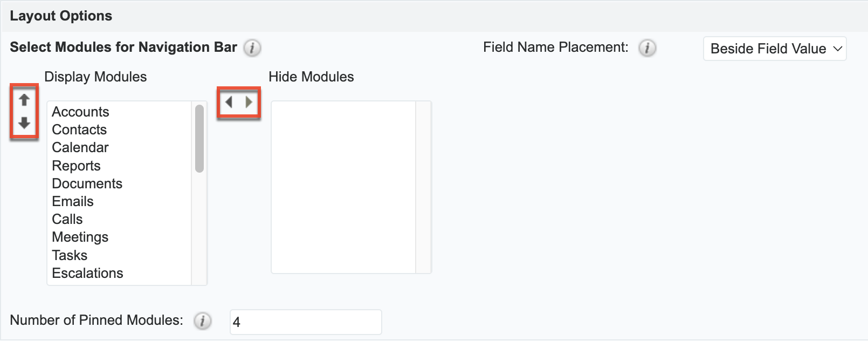This screenshot has height=341, width=868.
Task: Select Contacts in Display Modules list
Action: [x=79, y=129]
